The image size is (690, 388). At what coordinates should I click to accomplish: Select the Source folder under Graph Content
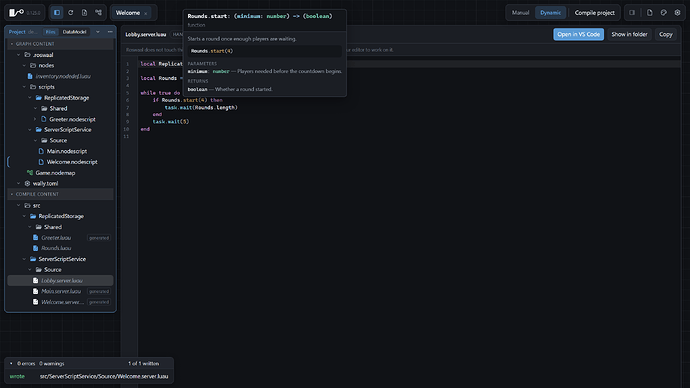58,140
